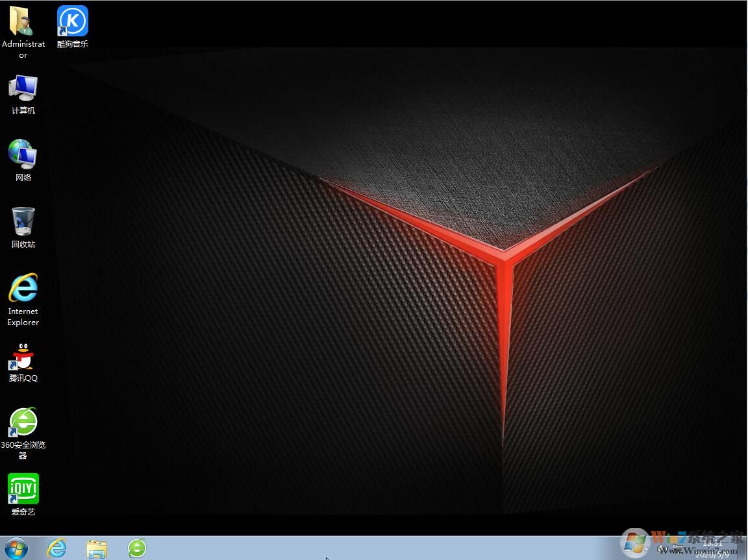Select the KuGou Music icon without opening it

pyautogui.click(x=72, y=21)
